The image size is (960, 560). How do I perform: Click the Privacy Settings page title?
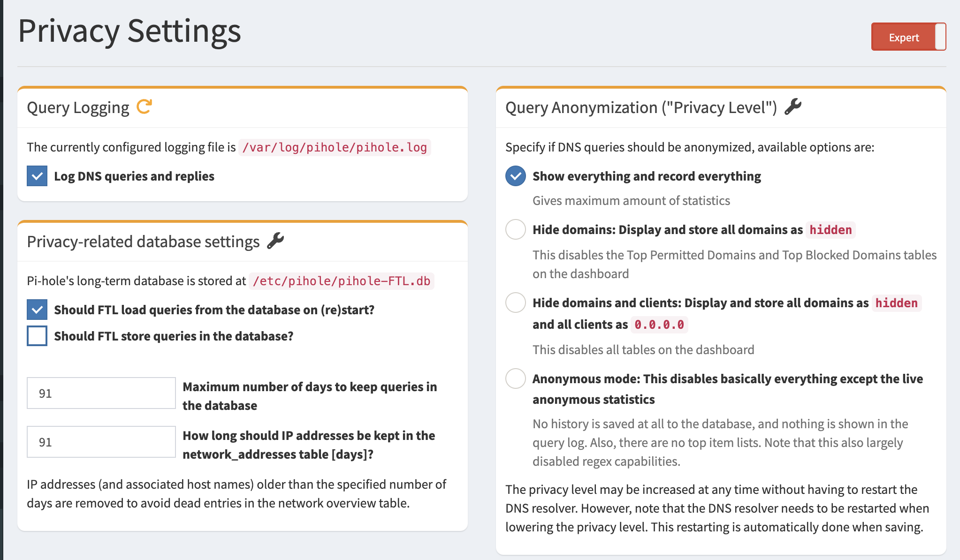point(130,31)
